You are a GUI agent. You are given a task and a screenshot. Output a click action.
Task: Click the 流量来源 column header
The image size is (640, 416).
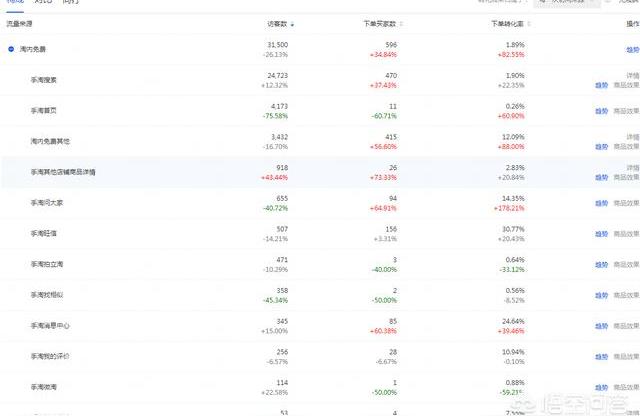tap(19, 24)
